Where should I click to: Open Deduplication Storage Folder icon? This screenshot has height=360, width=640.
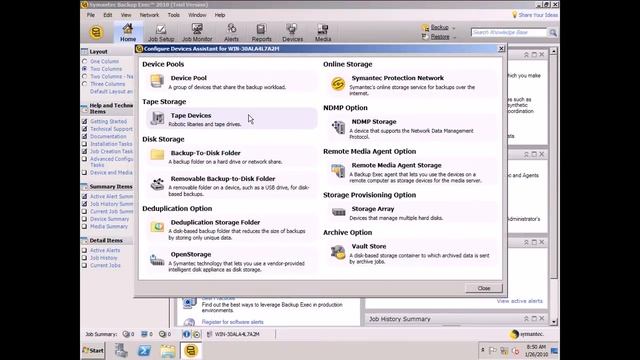pos(157,227)
